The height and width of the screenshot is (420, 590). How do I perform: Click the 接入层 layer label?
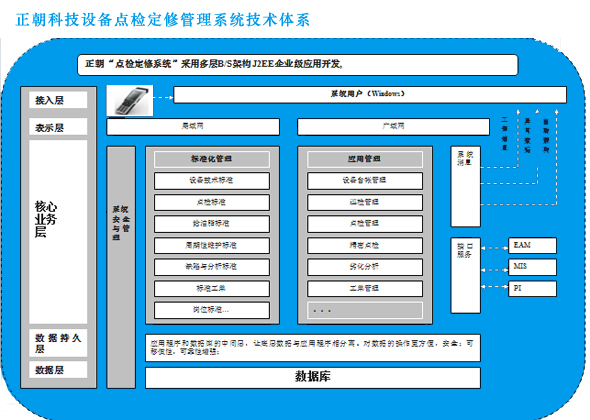pos(58,100)
